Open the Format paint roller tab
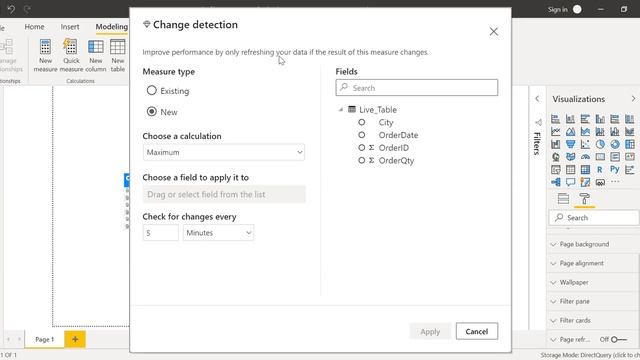Screen dimensions: 640x360 [584, 199]
